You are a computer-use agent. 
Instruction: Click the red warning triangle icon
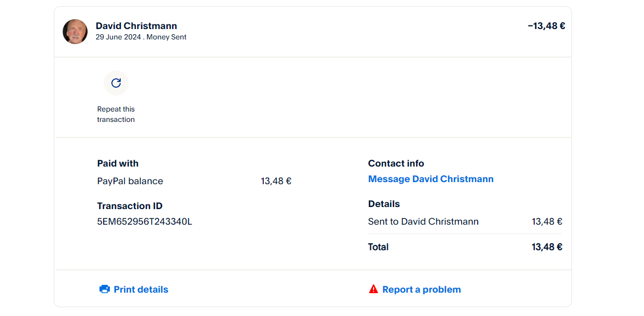pos(374,289)
